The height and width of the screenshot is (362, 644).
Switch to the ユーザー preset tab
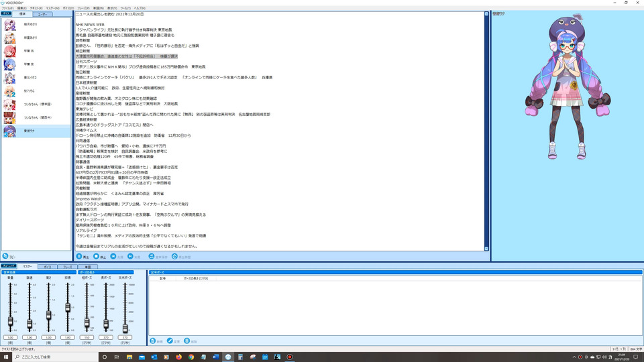tap(42, 14)
